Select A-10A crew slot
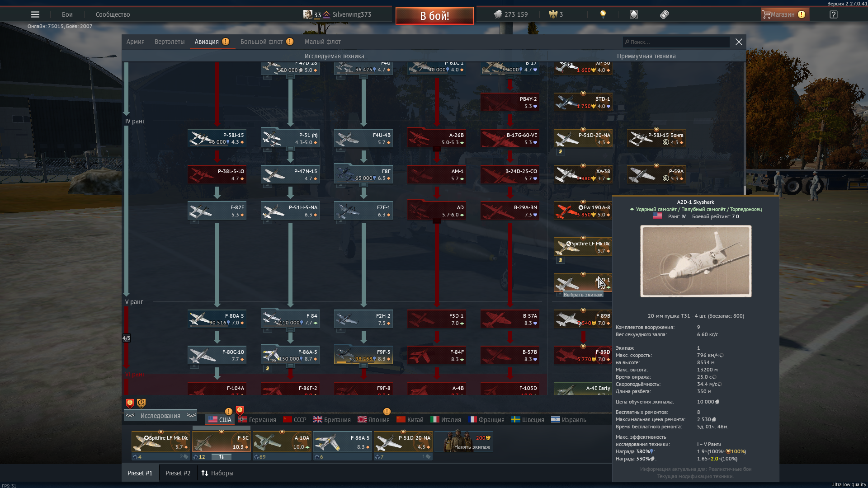This screenshot has width=868, height=488. tap(282, 442)
